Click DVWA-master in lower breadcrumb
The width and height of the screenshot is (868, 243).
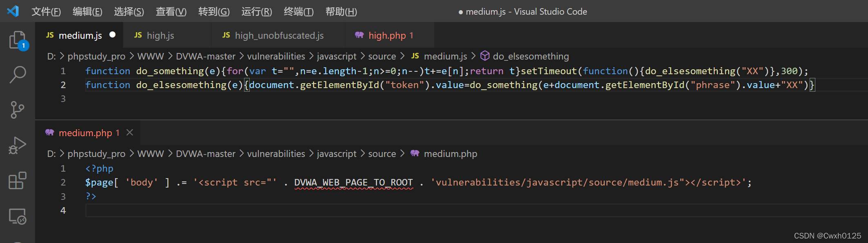click(x=206, y=154)
